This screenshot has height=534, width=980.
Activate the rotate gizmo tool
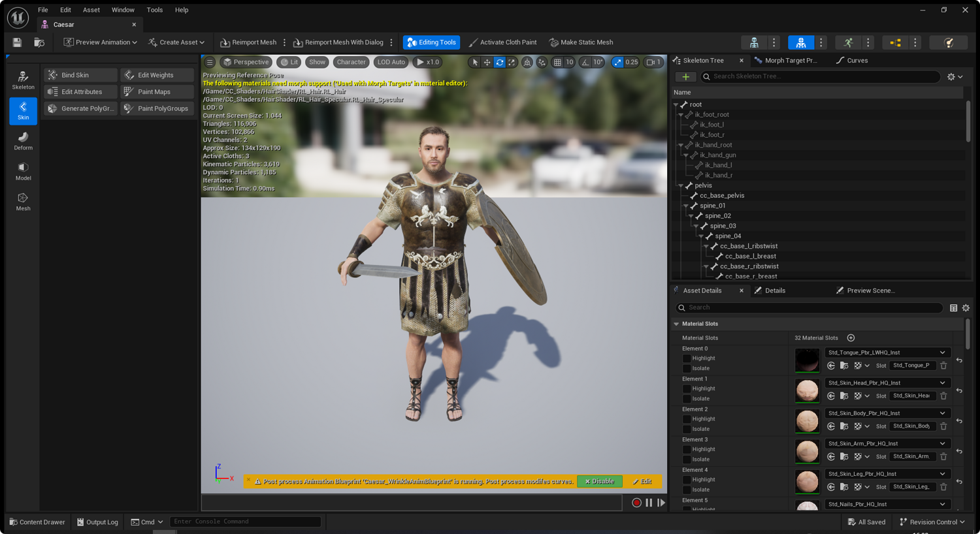click(x=500, y=62)
